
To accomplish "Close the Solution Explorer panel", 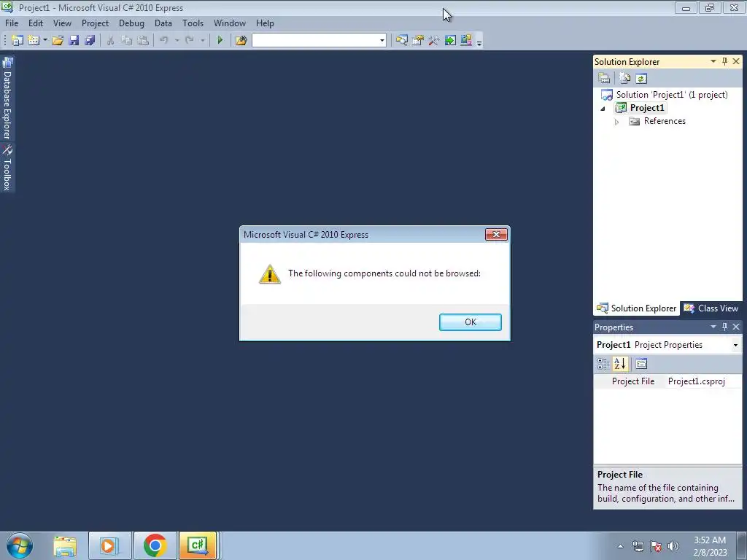I will click(x=736, y=61).
